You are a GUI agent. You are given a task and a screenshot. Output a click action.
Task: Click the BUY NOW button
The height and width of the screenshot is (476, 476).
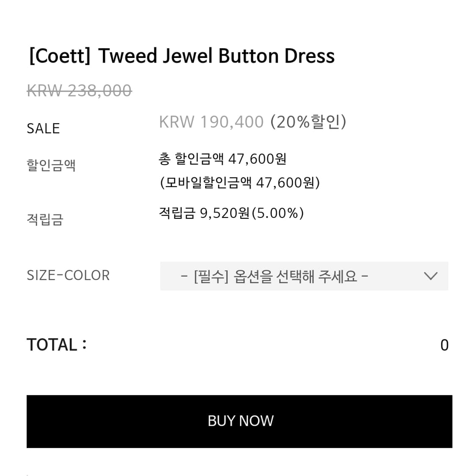pyautogui.click(x=239, y=421)
